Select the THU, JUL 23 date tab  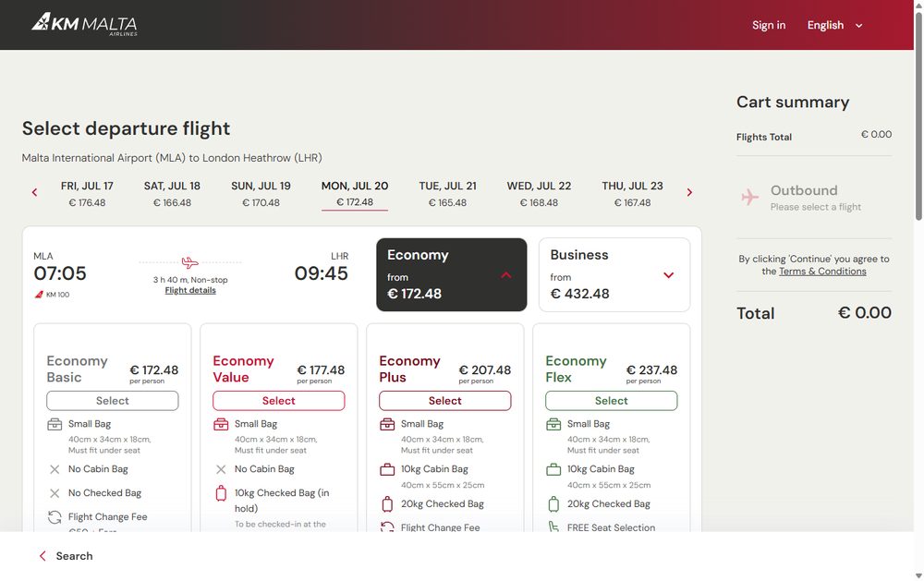pos(632,194)
